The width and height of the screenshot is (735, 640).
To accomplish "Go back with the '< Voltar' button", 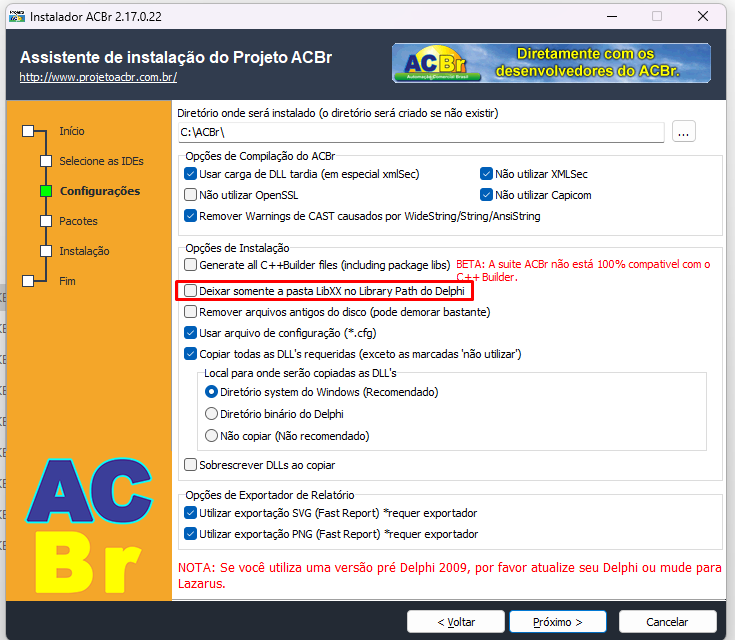I will pos(456,622).
